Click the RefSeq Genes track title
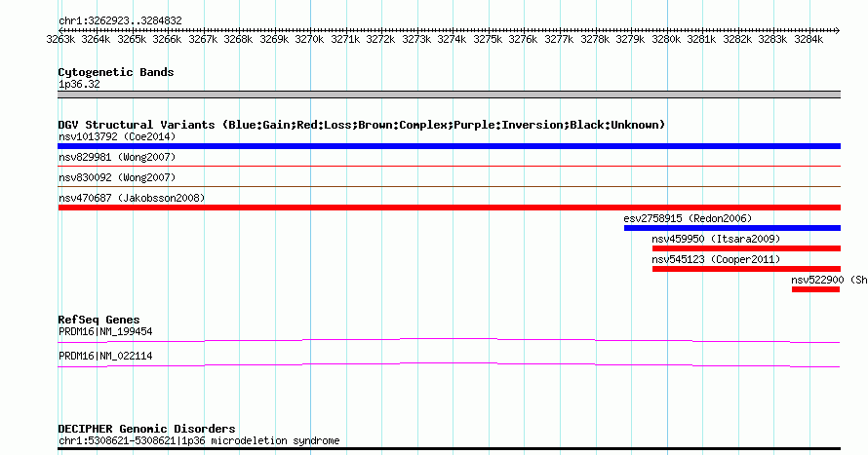 point(99,320)
